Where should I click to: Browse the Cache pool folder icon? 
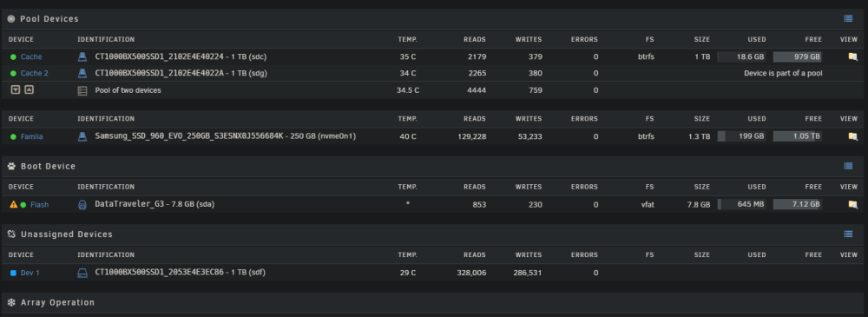pyautogui.click(x=852, y=56)
